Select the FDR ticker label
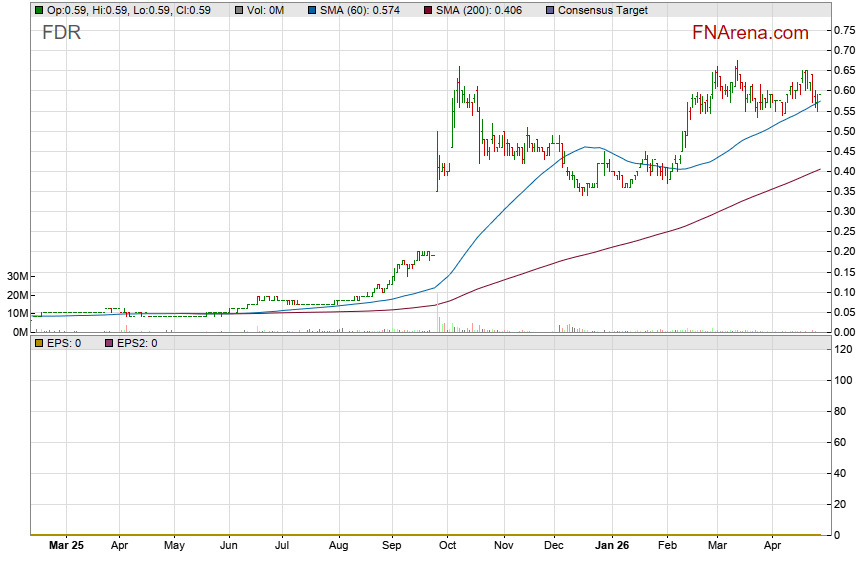 (x=62, y=33)
